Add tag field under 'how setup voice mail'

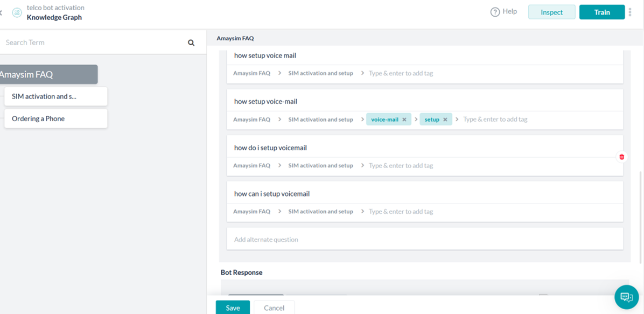click(493, 74)
